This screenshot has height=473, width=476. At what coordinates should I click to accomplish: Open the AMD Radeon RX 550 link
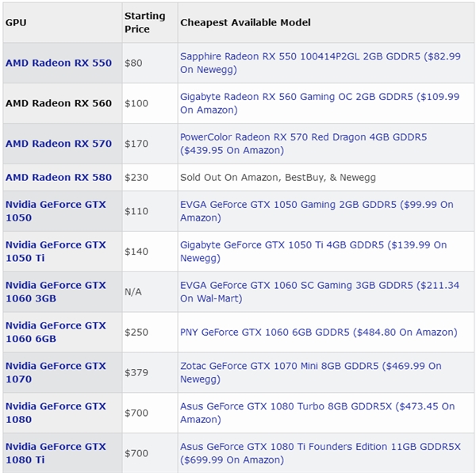click(59, 63)
